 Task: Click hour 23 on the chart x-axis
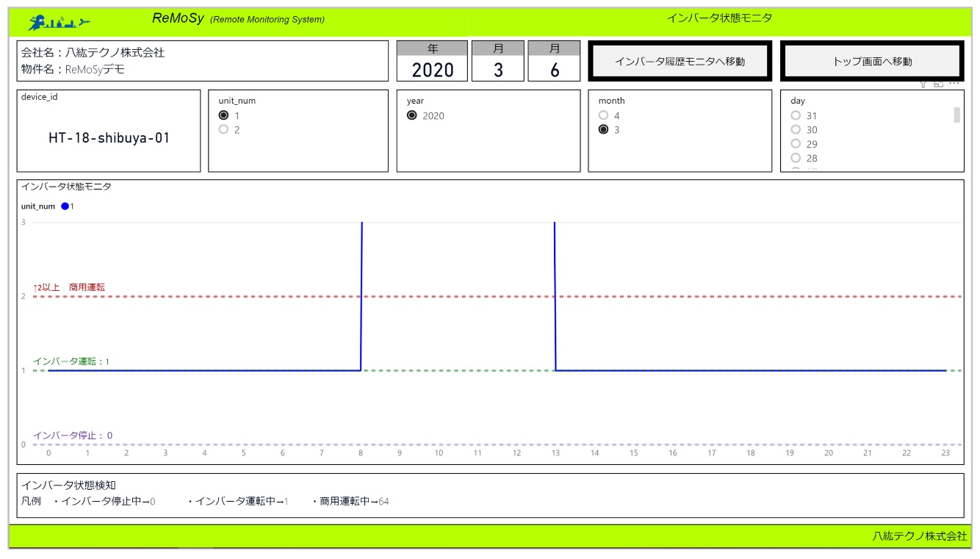945,453
